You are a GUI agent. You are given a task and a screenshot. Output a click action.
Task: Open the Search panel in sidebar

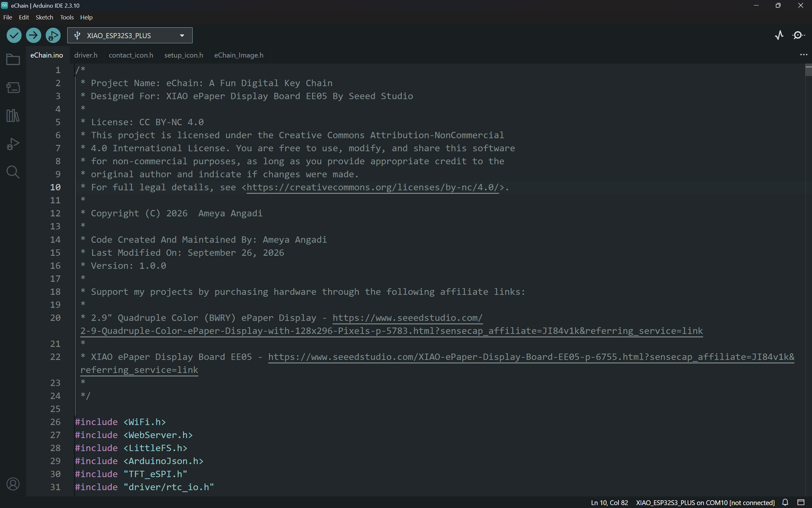[13, 172]
